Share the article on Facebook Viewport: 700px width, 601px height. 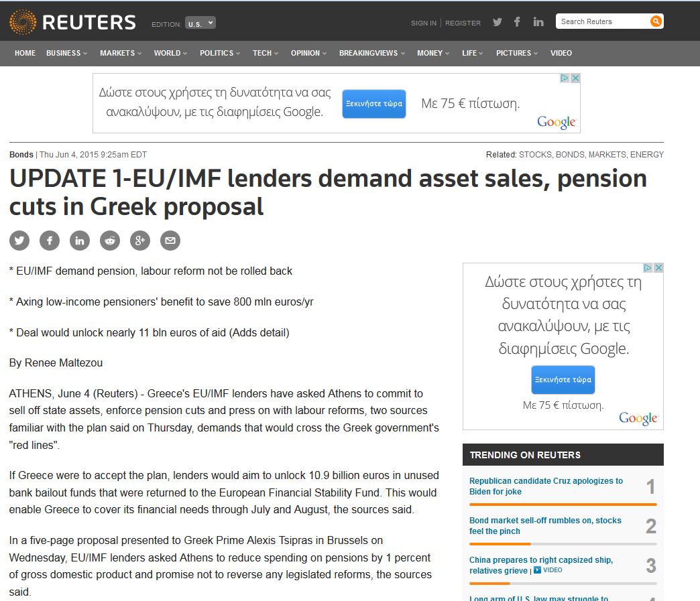[x=49, y=240]
